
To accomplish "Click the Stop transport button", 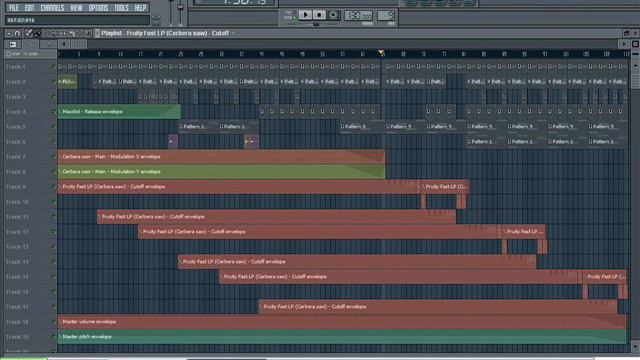I will click(319, 15).
